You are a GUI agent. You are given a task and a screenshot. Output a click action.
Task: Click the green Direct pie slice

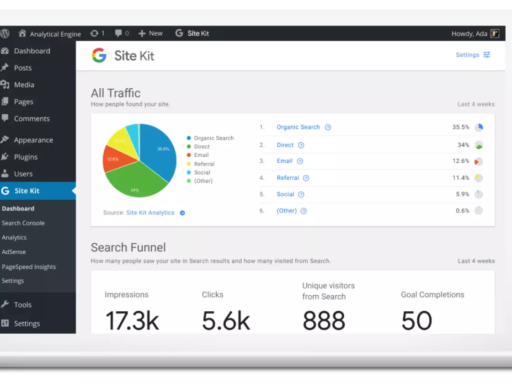click(137, 180)
